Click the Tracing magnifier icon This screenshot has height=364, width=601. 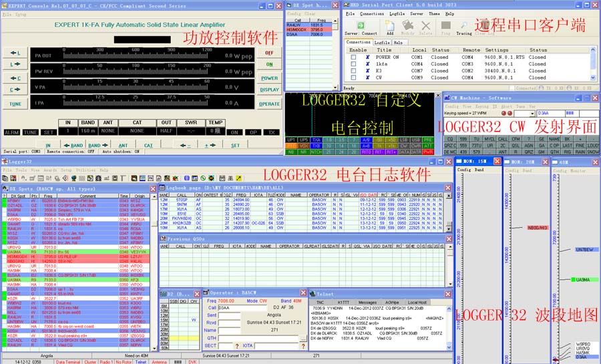click(x=464, y=25)
